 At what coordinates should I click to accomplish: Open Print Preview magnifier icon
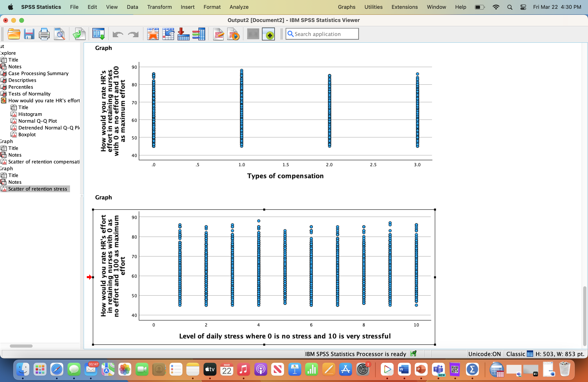pyautogui.click(x=60, y=34)
